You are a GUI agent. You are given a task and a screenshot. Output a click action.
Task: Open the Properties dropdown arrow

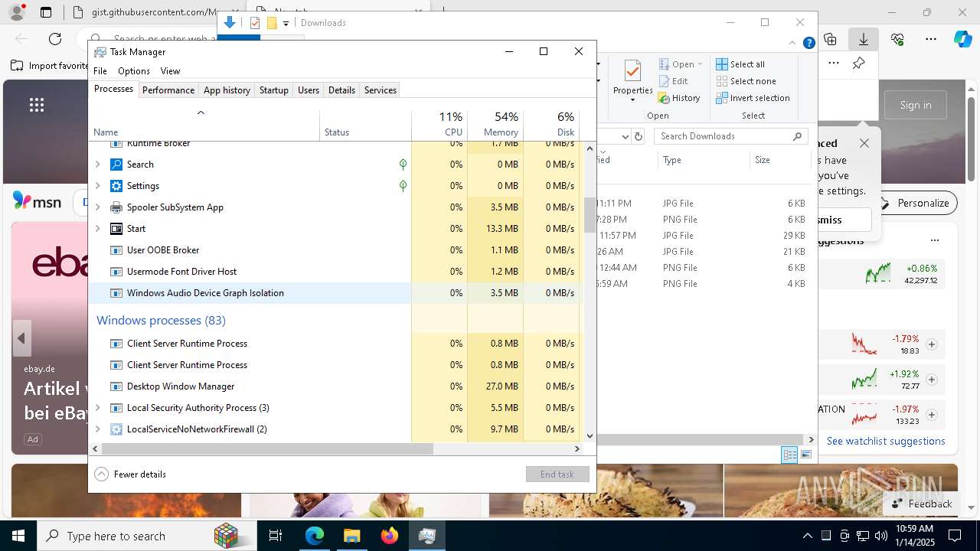tap(632, 100)
